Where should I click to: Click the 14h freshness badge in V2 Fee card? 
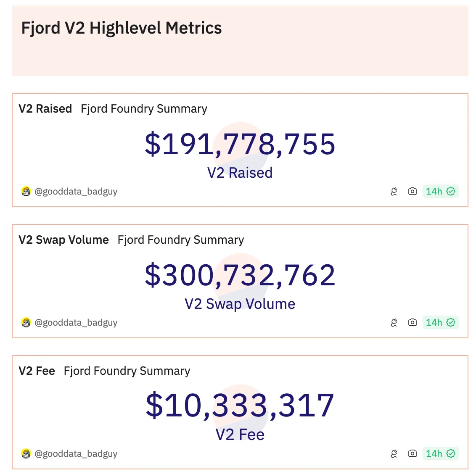[x=440, y=454]
